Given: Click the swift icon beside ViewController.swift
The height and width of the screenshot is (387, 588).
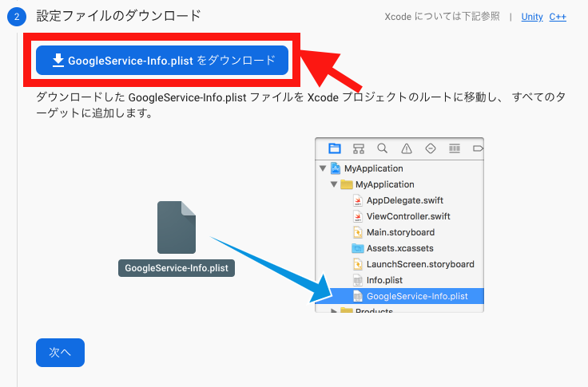Looking at the screenshot, I should pyautogui.click(x=358, y=216).
